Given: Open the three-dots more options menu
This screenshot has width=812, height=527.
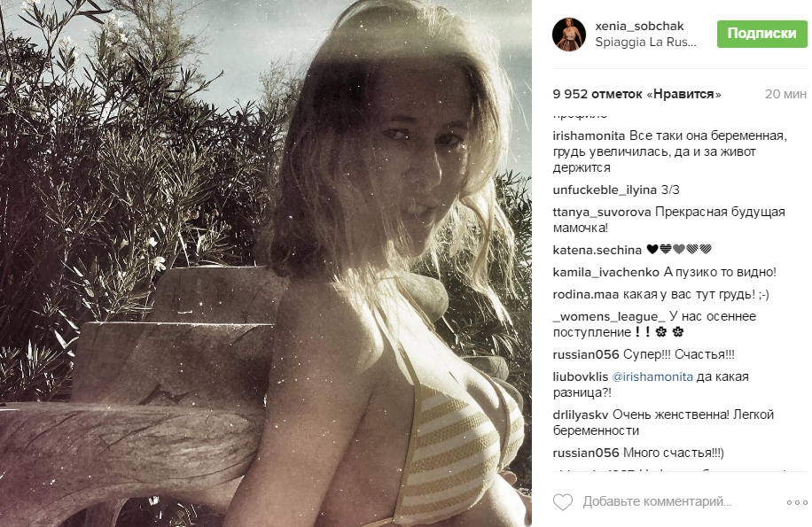Looking at the screenshot, I should (x=797, y=502).
